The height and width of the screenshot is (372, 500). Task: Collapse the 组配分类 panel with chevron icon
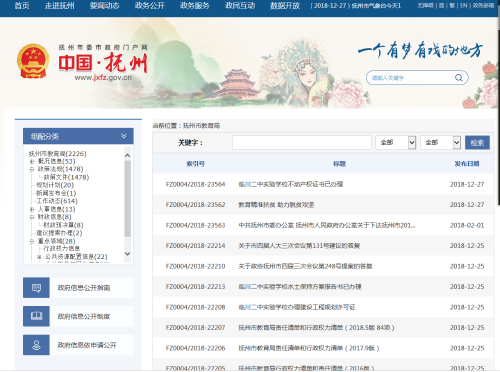[124, 136]
